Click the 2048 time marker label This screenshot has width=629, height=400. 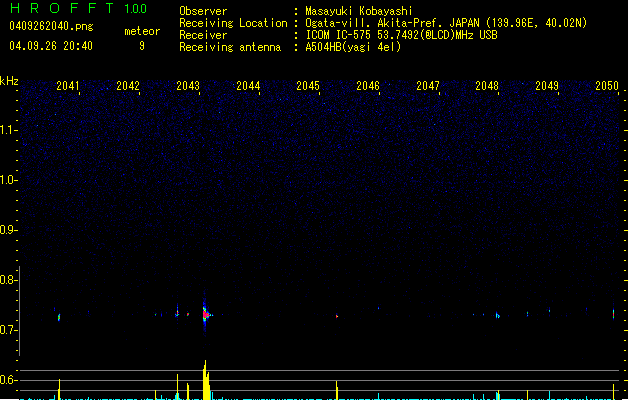tap(487, 86)
